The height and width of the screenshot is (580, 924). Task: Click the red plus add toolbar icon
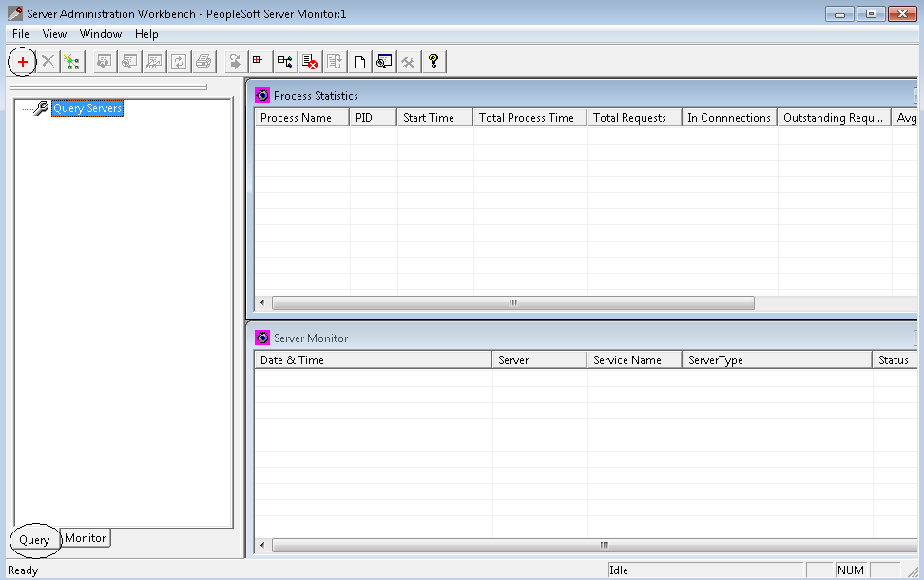click(23, 61)
